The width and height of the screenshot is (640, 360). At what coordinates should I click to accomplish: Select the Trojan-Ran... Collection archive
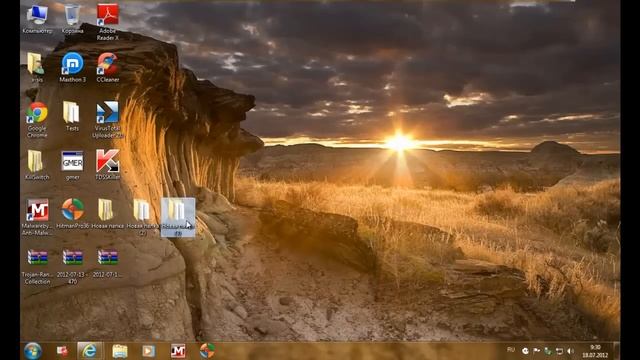(37, 266)
